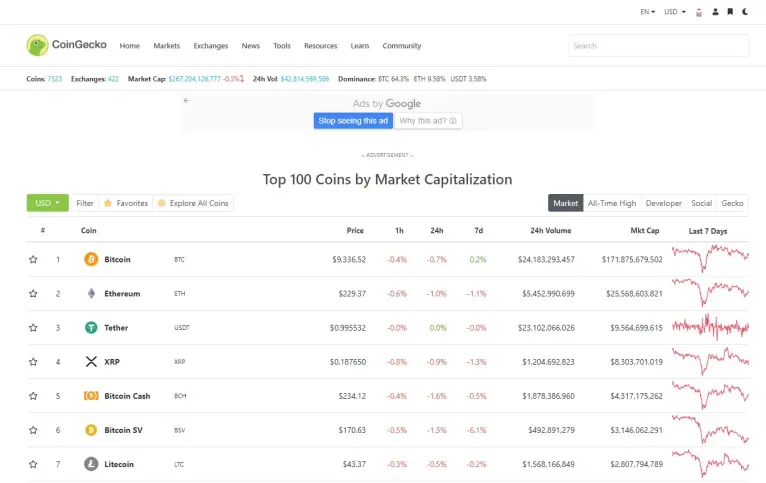Open the Litecoin coin link
The image size is (766, 483).
[119, 464]
